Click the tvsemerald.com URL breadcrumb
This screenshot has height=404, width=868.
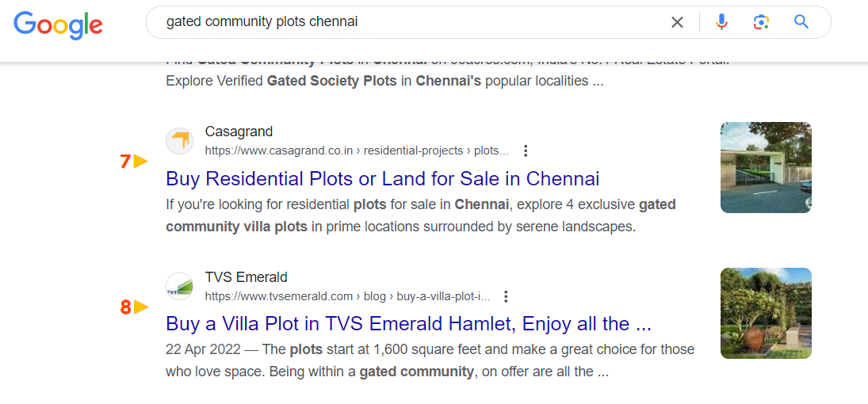click(x=347, y=296)
